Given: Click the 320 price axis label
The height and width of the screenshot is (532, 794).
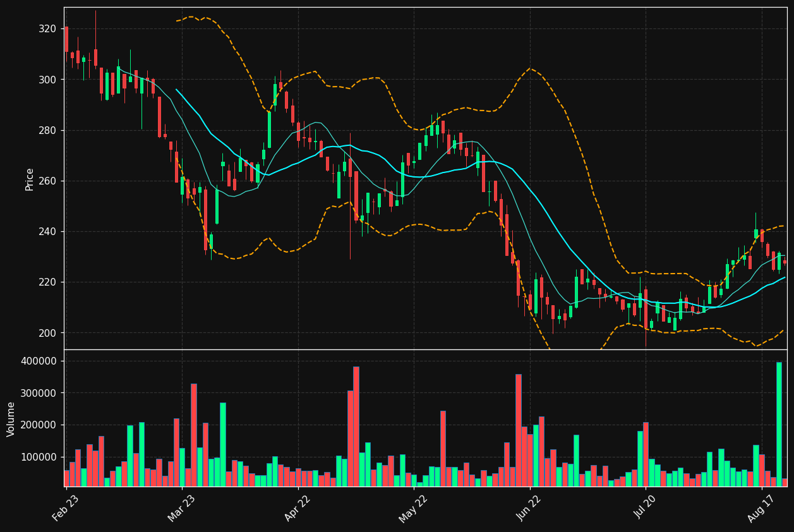Looking at the screenshot, I should pyautogui.click(x=48, y=29).
